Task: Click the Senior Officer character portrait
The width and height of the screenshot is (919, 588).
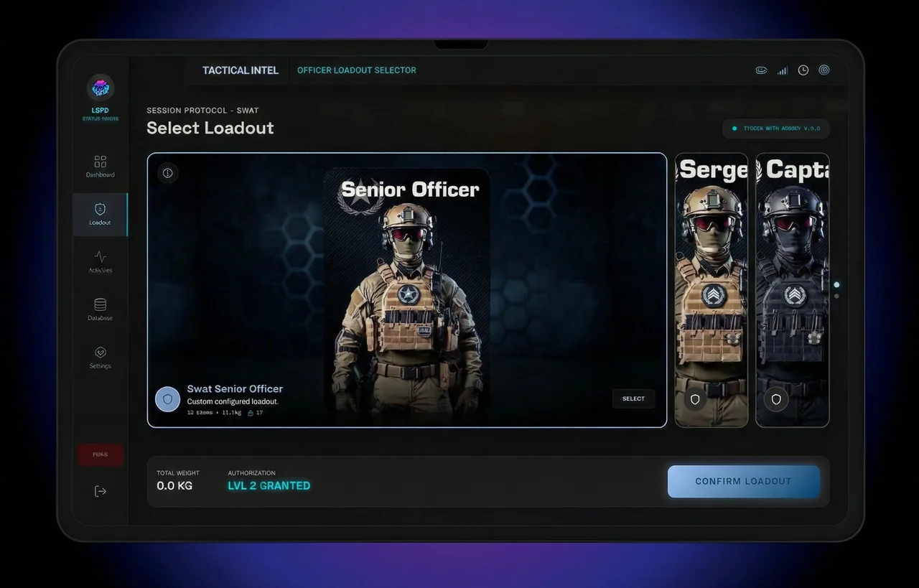Action: click(407, 294)
